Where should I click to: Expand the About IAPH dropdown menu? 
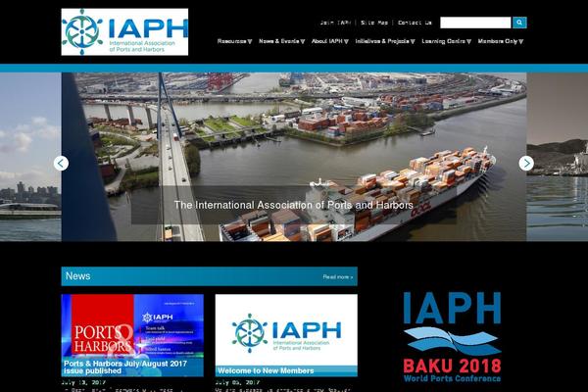tap(330, 41)
